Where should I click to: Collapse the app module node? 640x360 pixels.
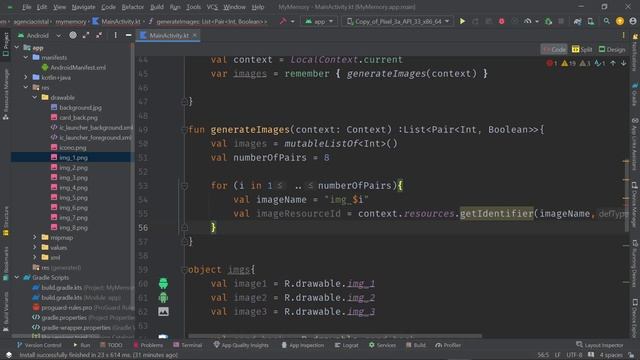pyautogui.click(x=17, y=48)
